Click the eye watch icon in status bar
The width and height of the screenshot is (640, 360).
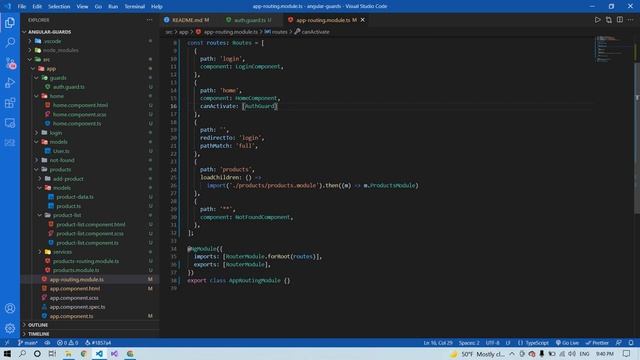[x=47, y=343]
